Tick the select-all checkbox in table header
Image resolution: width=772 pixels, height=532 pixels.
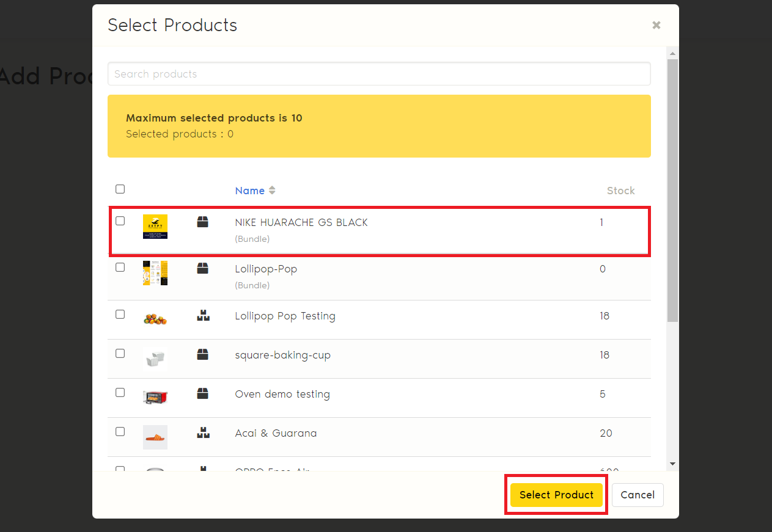(x=120, y=189)
